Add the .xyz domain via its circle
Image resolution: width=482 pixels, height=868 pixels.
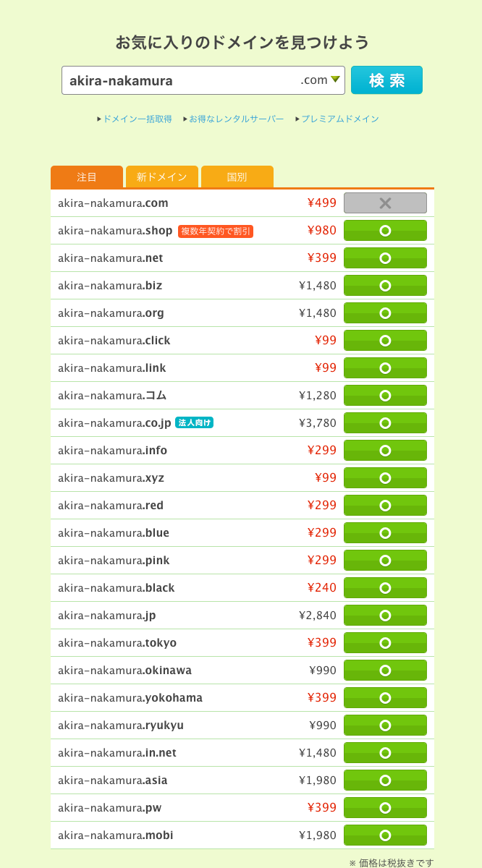tap(385, 478)
